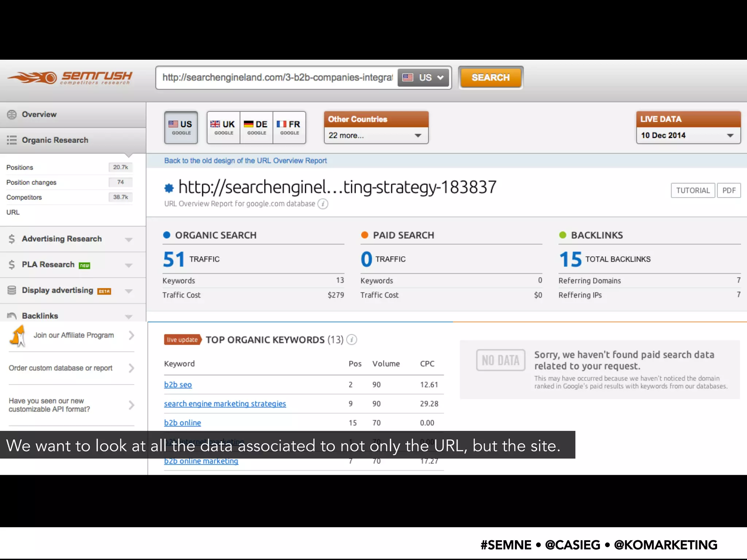This screenshot has height=560, width=747.
Task: Click the 20.7k Positions count badge
Action: (120, 167)
